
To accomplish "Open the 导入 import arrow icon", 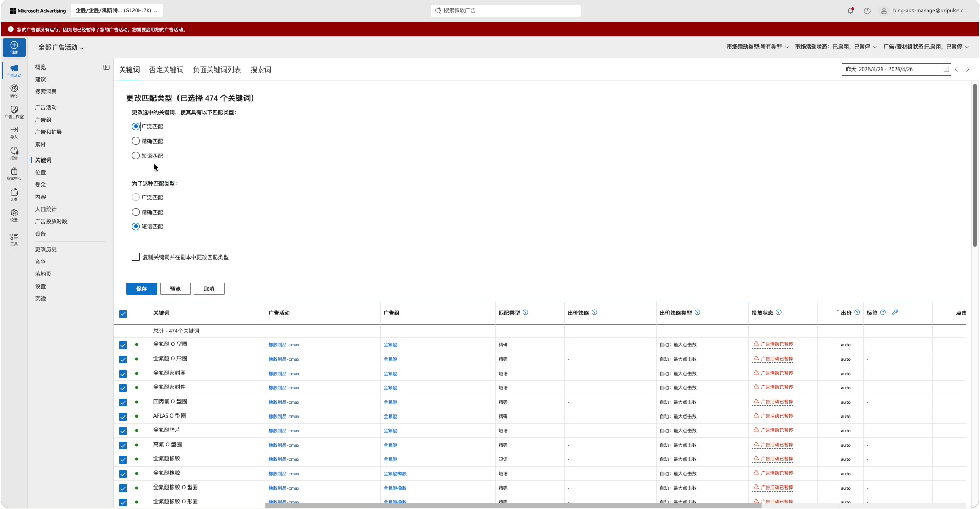I will (x=14, y=132).
